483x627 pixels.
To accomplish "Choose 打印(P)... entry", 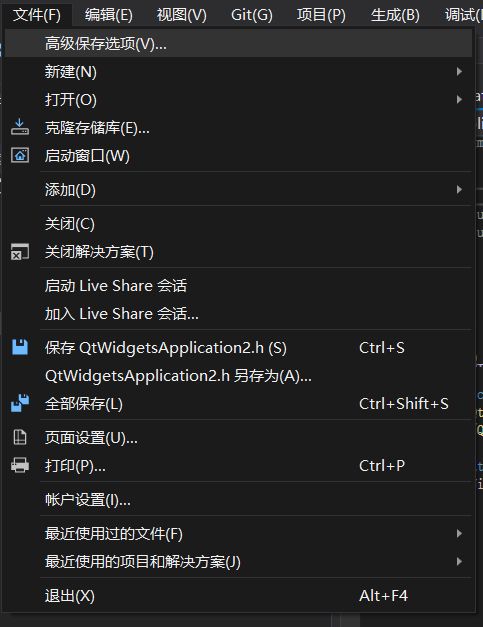I will tap(238, 465).
